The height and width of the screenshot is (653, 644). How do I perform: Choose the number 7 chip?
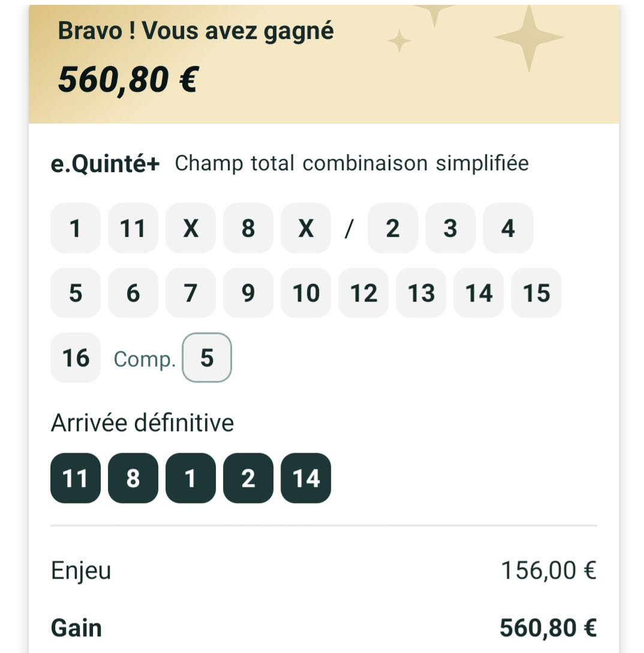(191, 293)
